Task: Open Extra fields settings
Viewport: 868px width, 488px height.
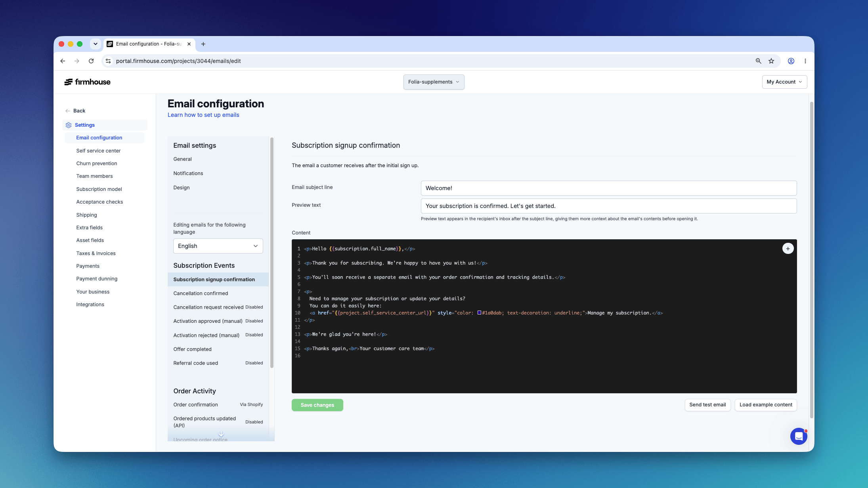Action: pyautogui.click(x=89, y=228)
